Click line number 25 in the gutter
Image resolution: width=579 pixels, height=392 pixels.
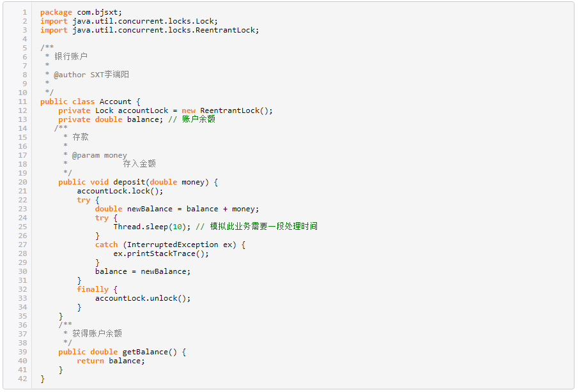tap(23, 227)
